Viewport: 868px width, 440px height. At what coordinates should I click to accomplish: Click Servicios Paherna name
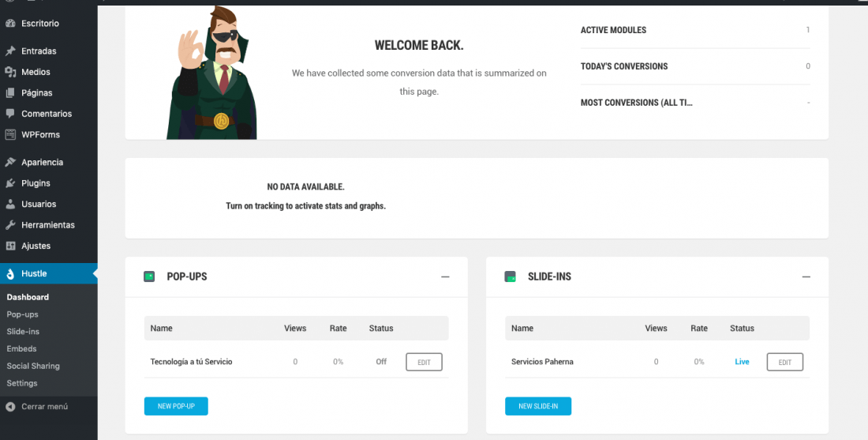point(543,362)
